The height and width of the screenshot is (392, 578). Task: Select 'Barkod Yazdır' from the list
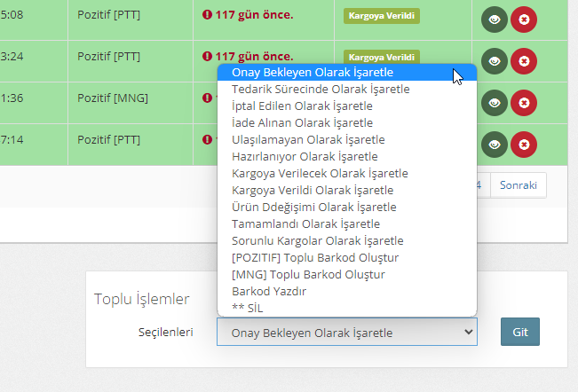click(x=269, y=291)
